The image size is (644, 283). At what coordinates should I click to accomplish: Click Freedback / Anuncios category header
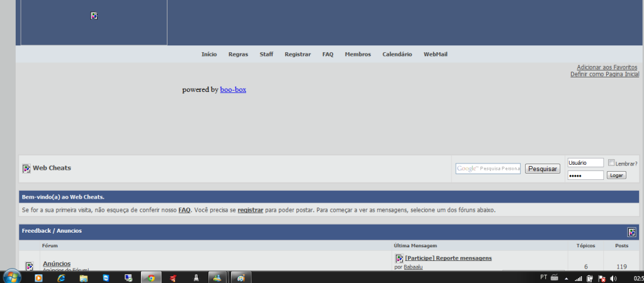pyautogui.click(x=52, y=231)
